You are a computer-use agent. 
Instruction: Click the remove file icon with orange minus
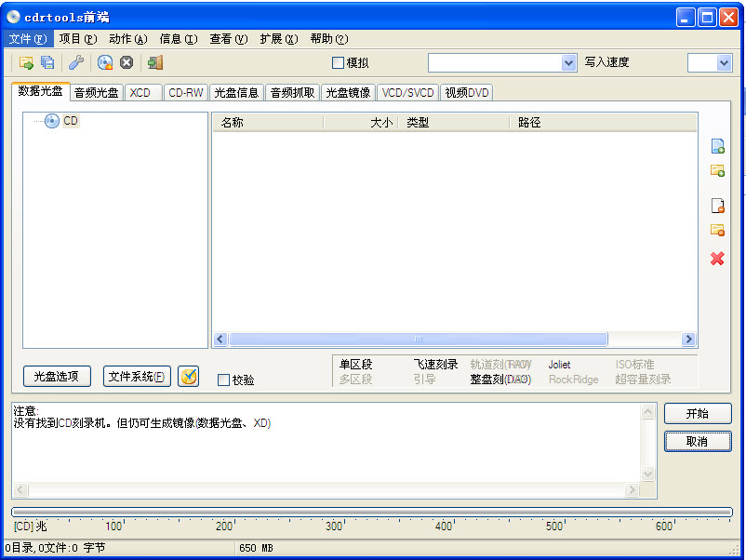tap(717, 207)
